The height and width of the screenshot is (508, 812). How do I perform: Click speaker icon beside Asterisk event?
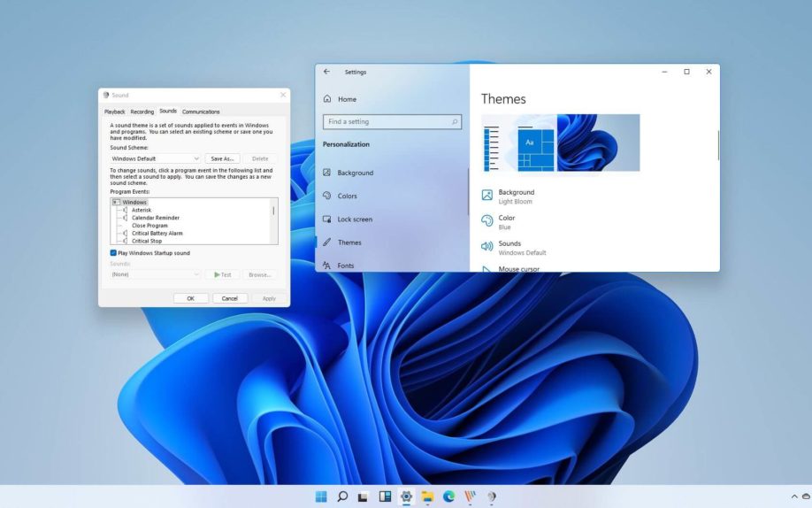tap(125, 210)
